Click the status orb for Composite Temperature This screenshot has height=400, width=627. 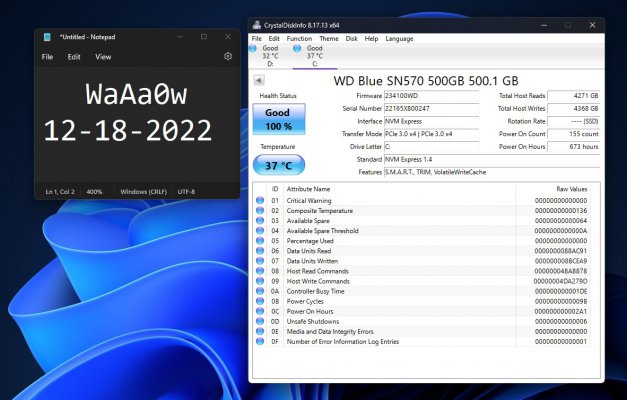click(260, 210)
